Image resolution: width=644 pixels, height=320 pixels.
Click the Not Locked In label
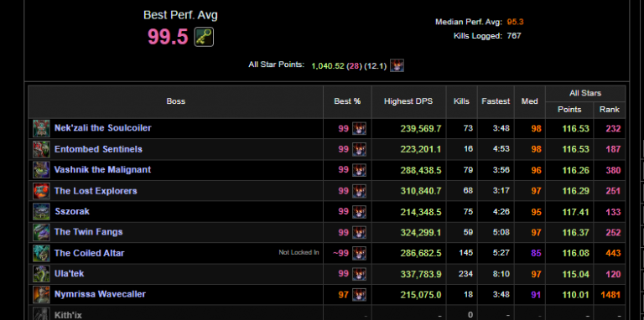tap(299, 253)
